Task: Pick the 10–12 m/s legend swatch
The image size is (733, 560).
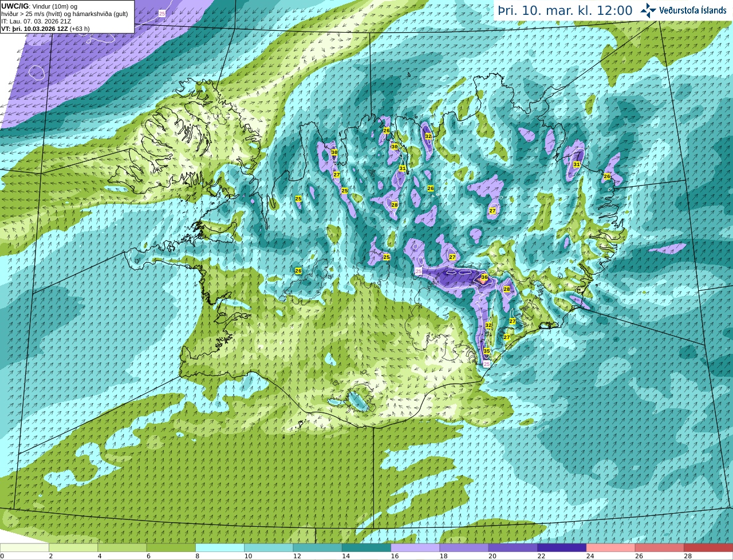Action: (x=269, y=548)
